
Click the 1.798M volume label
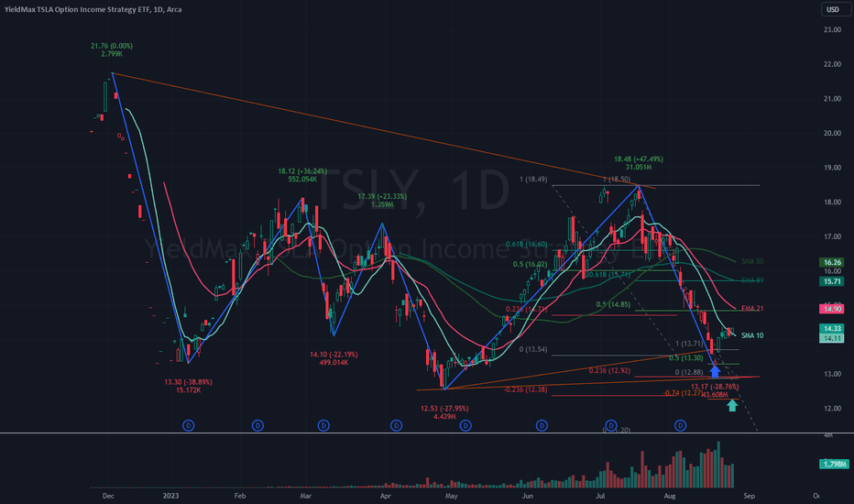tap(835, 465)
